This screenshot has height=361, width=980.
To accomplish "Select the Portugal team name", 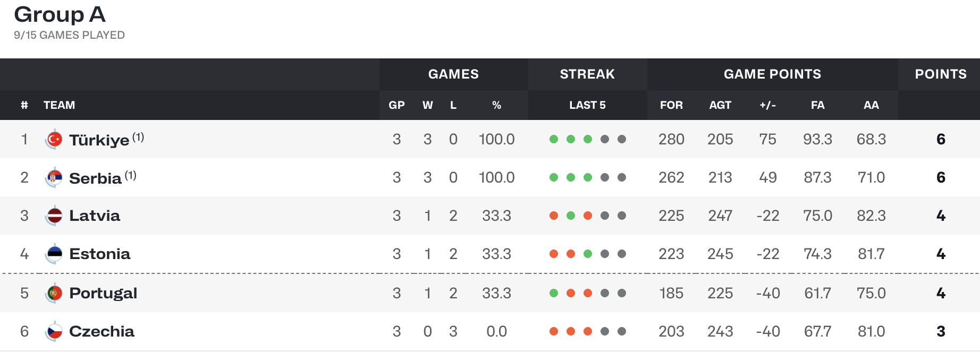I will click(x=103, y=293).
